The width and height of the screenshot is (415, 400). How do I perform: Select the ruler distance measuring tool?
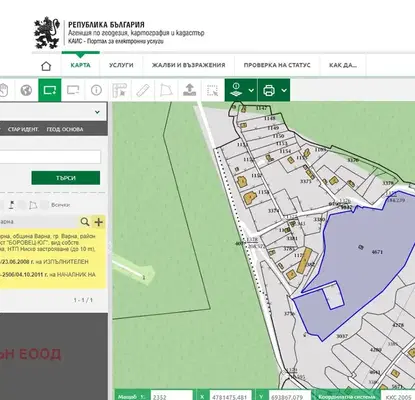pyautogui.click(x=143, y=90)
